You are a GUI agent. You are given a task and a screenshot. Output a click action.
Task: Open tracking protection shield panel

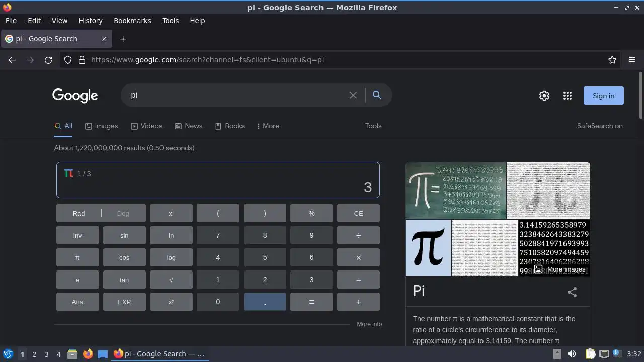(x=68, y=60)
